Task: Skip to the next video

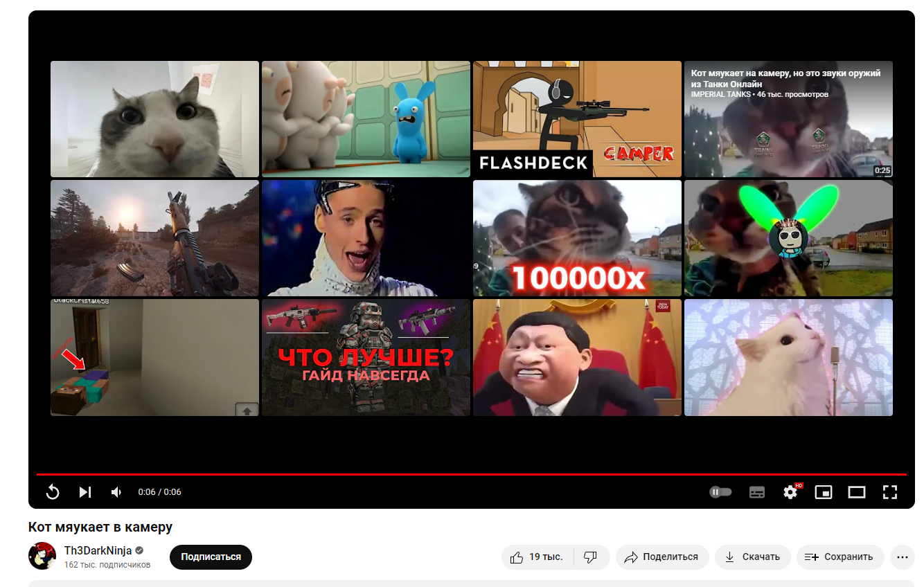Action: coord(85,492)
